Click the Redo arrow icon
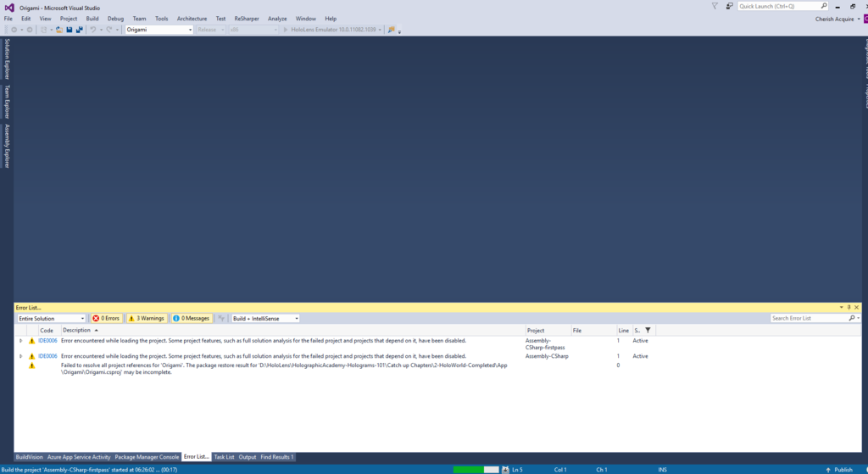868x474 pixels. (x=109, y=30)
